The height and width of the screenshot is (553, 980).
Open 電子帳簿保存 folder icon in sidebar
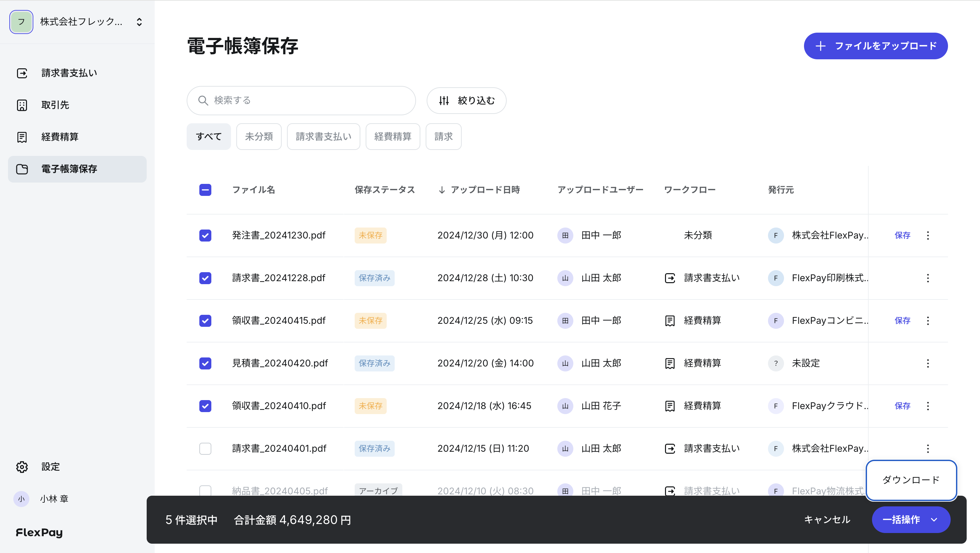coord(22,169)
